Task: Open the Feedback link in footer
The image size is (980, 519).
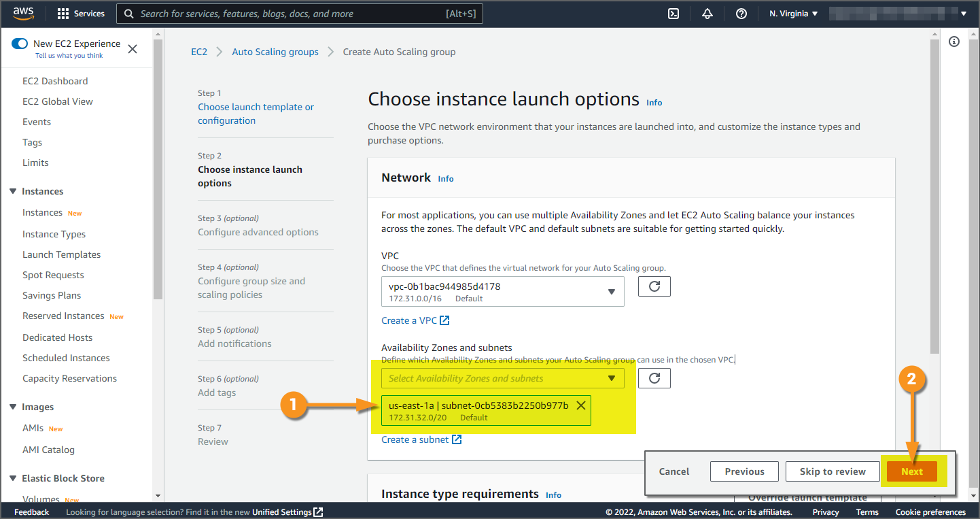Action: [31, 512]
